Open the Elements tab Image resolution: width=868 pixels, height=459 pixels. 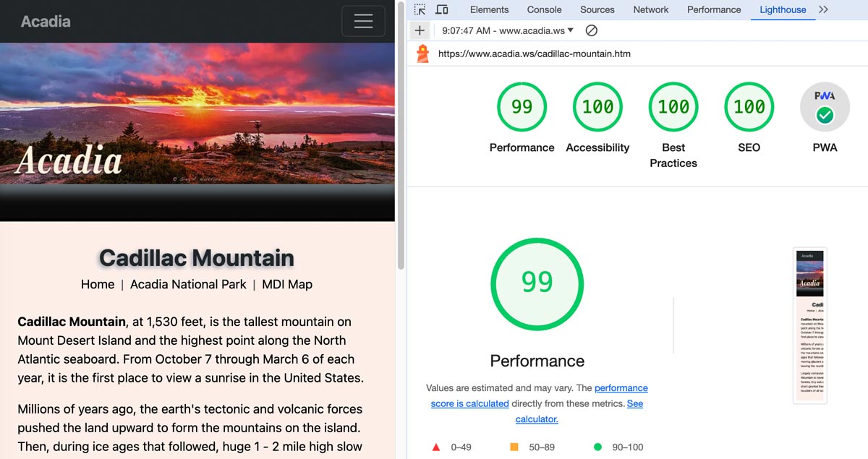click(x=489, y=9)
